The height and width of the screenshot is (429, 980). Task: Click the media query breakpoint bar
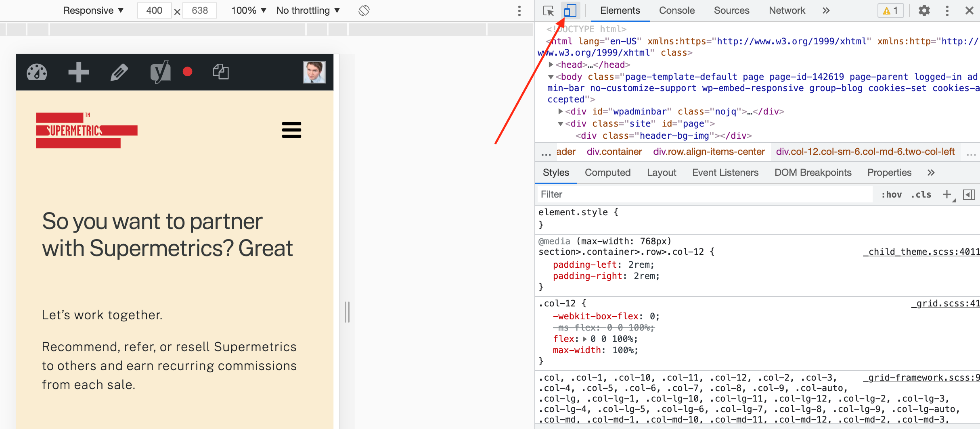tap(266, 29)
